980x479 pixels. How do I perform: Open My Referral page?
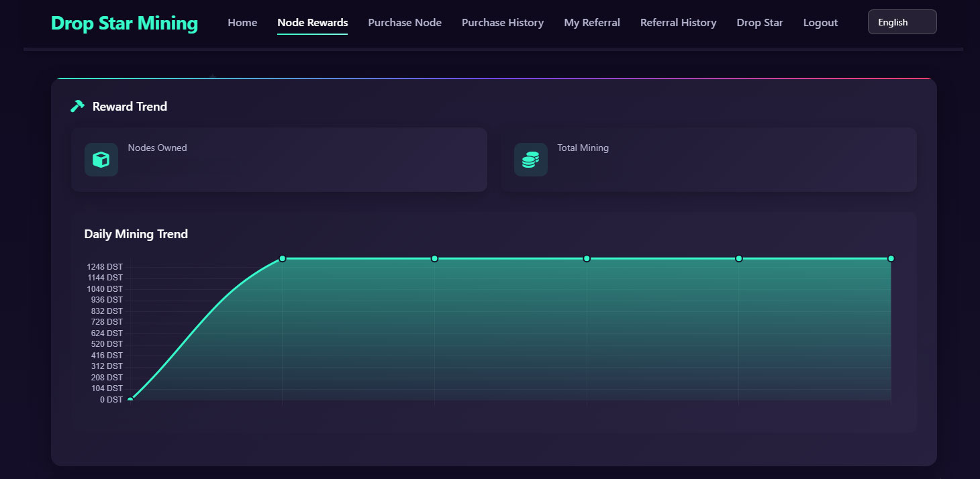pyautogui.click(x=592, y=23)
